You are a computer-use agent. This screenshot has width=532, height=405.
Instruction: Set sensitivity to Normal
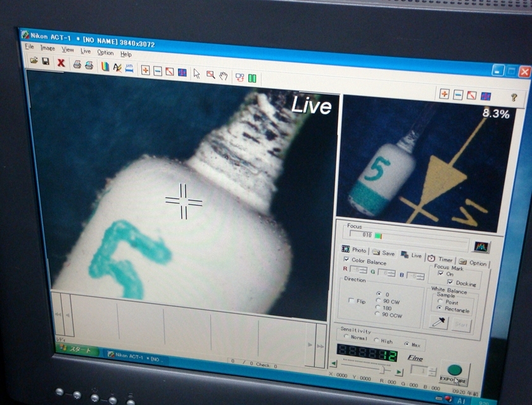coord(346,337)
